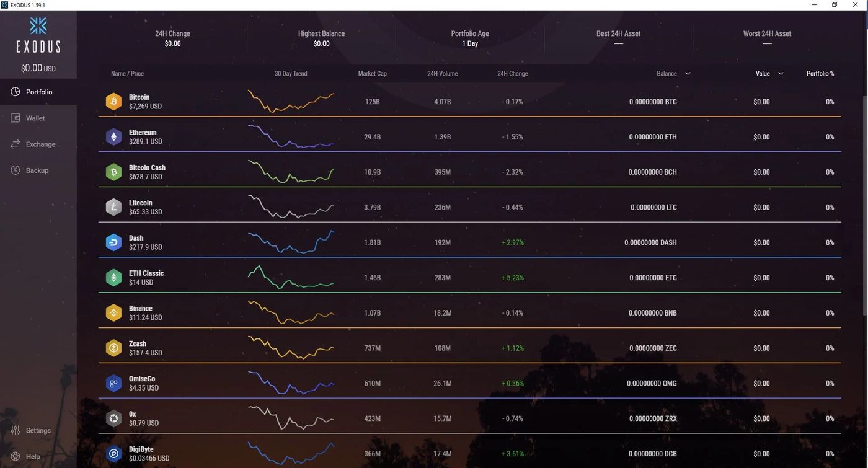The image size is (868, 468).
Task: Sort by the Name / Price column header
Action: click(127, 74)
